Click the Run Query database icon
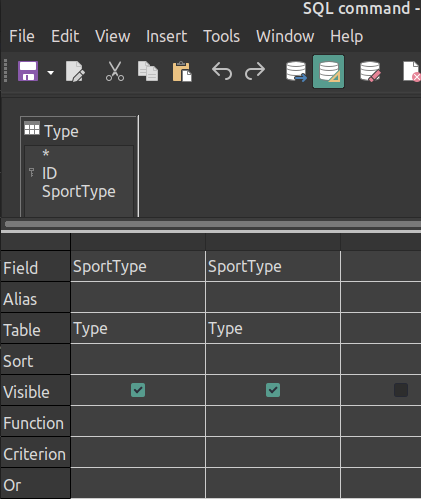 point(296,71)
